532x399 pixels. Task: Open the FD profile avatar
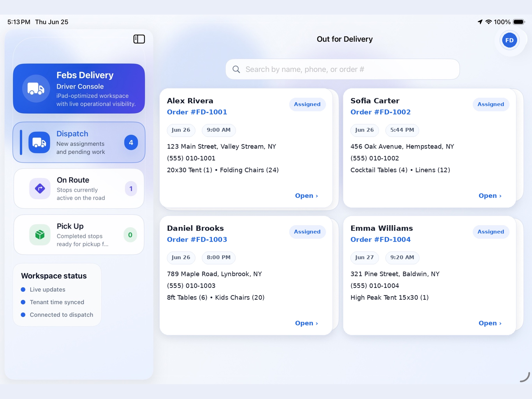click(509, 40)
